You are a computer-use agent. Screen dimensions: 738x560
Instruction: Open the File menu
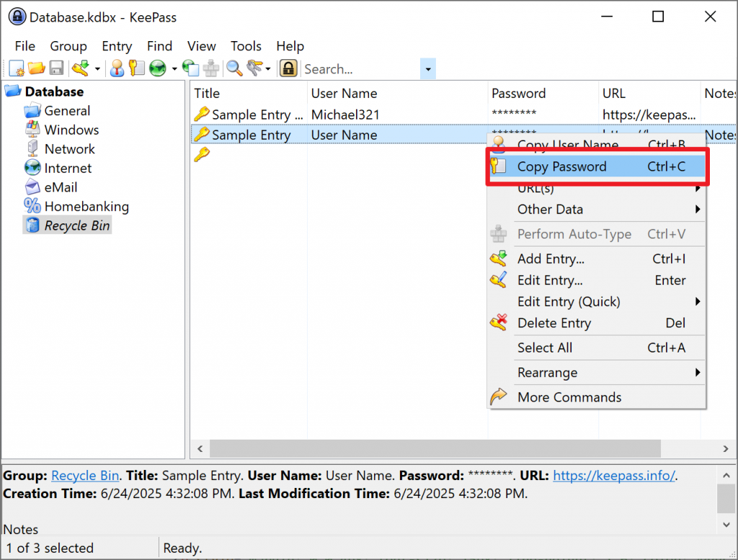(x=25, y=46)
